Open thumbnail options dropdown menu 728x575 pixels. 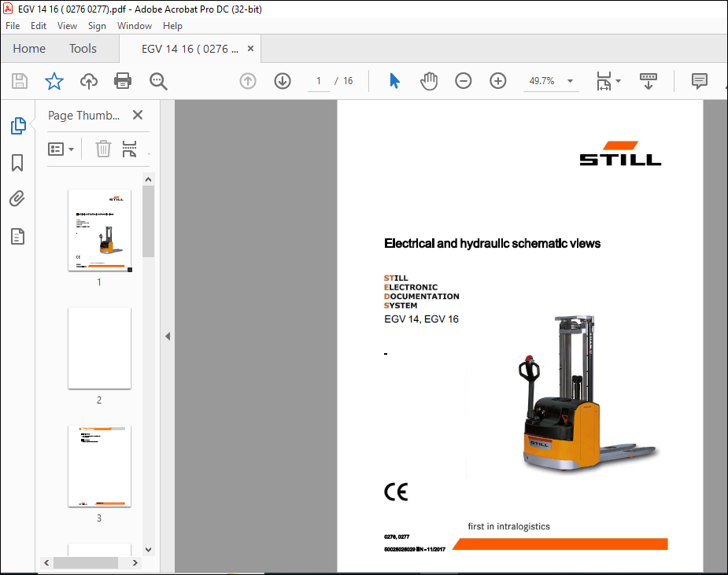pyautogui.click(x=61, y=149)
